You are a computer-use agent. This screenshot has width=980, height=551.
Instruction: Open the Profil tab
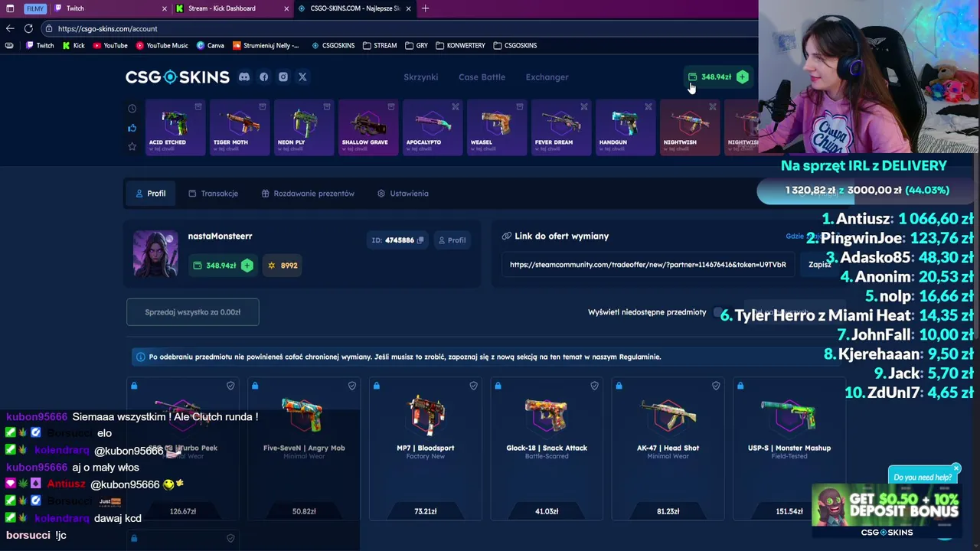[150, 194]
